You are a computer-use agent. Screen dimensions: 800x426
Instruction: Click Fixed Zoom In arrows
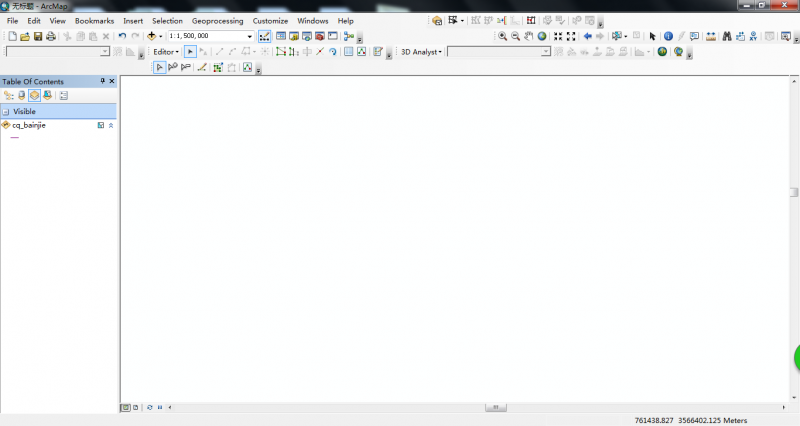tap(558, 36)
